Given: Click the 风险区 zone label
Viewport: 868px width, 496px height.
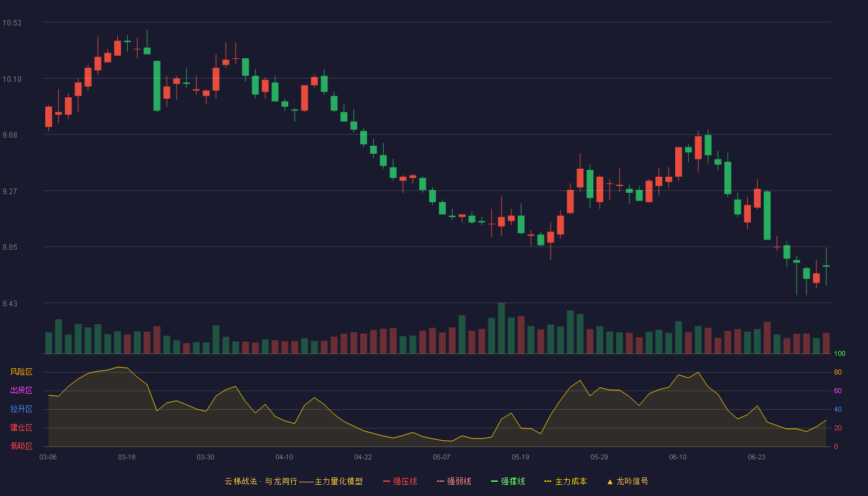Looking at the screenshot, I should point(21,372).
